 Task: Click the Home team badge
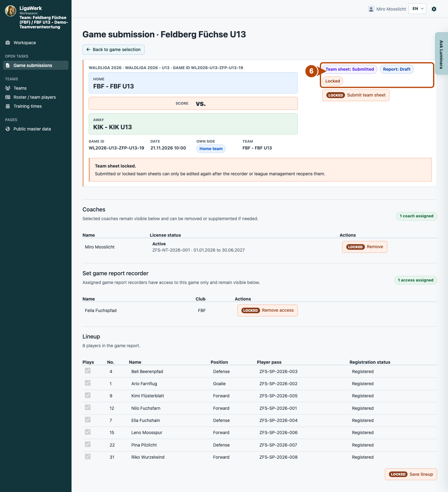(x=211, y=149)
